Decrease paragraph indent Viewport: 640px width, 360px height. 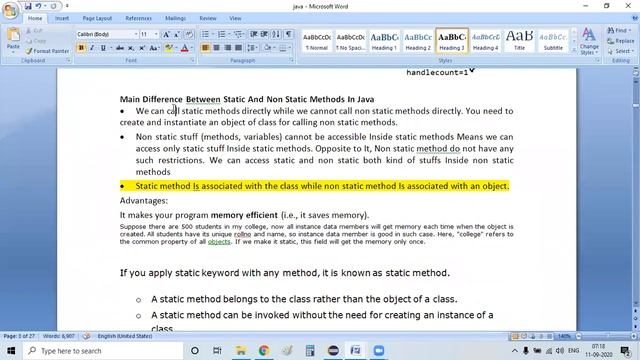253,34
